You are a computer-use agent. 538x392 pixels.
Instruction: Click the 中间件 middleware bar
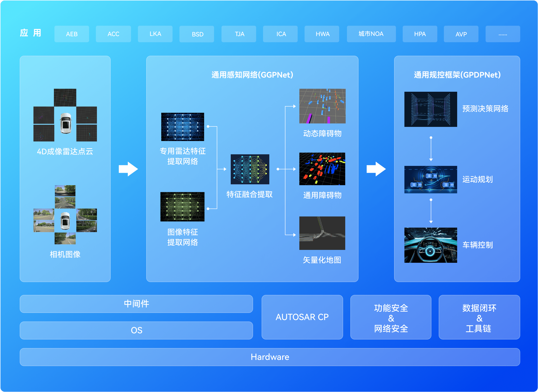(136, 304)
